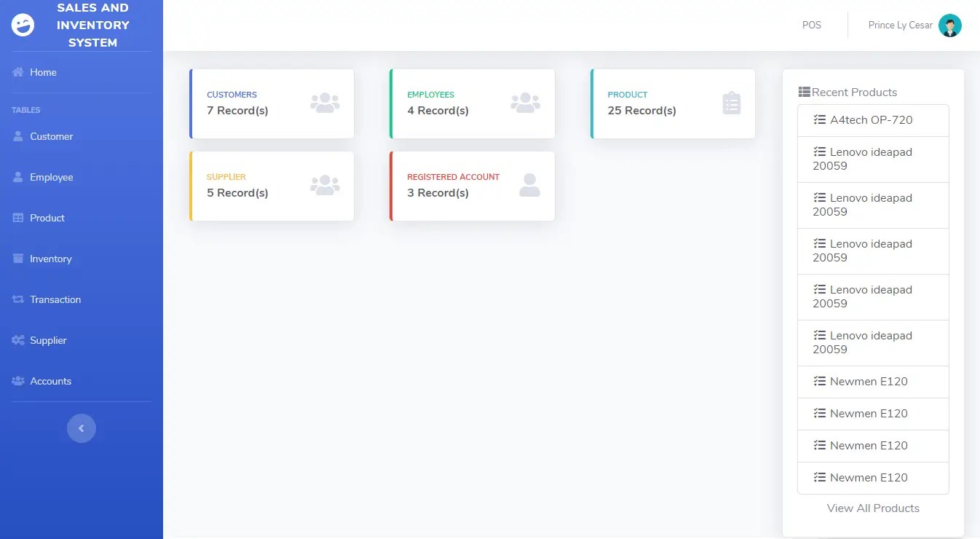Click the Supplier cogs icon
The height and width of the screenshot is (539, 980).
(18, 340)
